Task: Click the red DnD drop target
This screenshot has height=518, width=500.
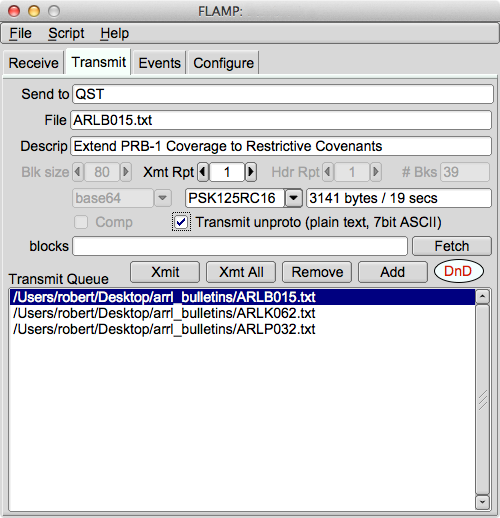Action: point(459,271)
